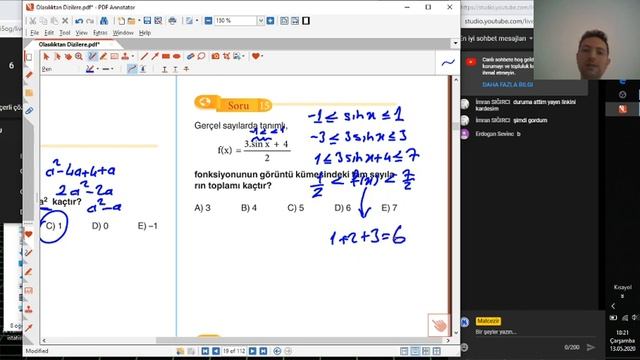Select the Ellipse shape tool
640x360 pixels.
click(x=177, y=56)
